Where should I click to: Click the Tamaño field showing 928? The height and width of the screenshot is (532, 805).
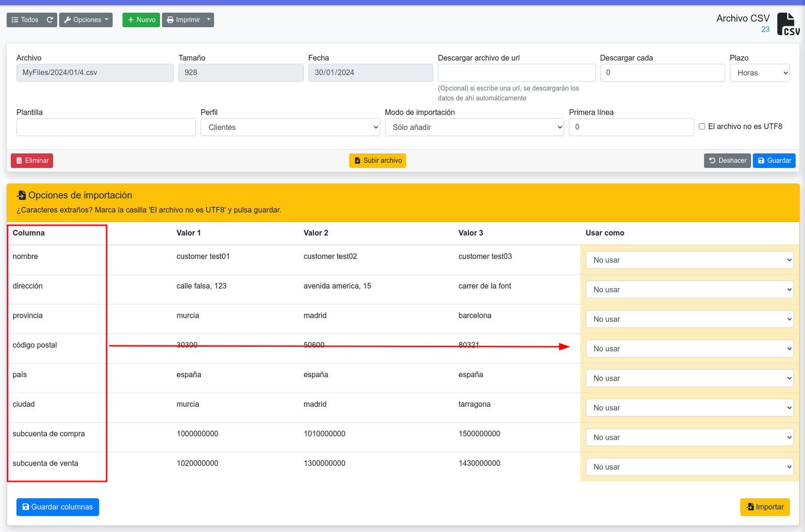coord(241,72)
